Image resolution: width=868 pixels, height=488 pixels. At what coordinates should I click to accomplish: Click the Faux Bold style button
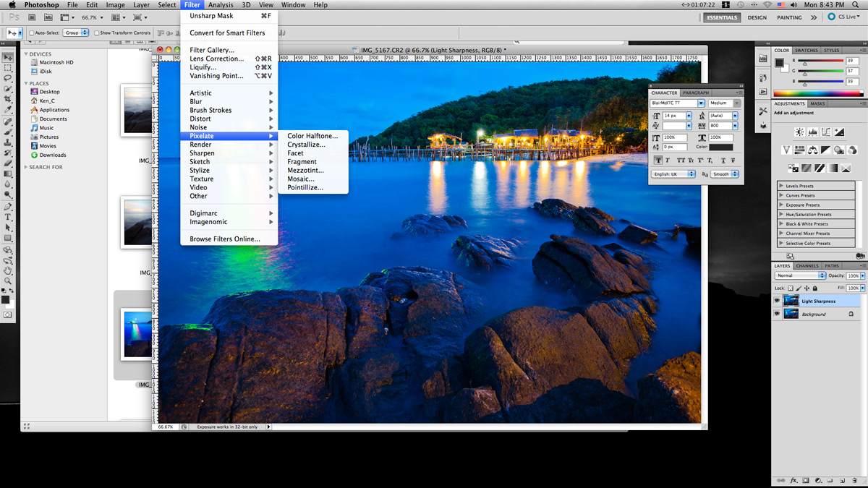click(x=658, y=160)
